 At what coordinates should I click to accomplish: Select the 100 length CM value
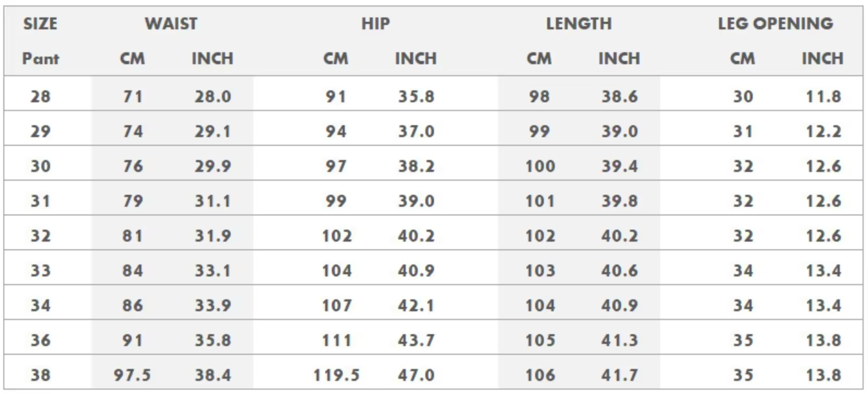pos(540,166)
